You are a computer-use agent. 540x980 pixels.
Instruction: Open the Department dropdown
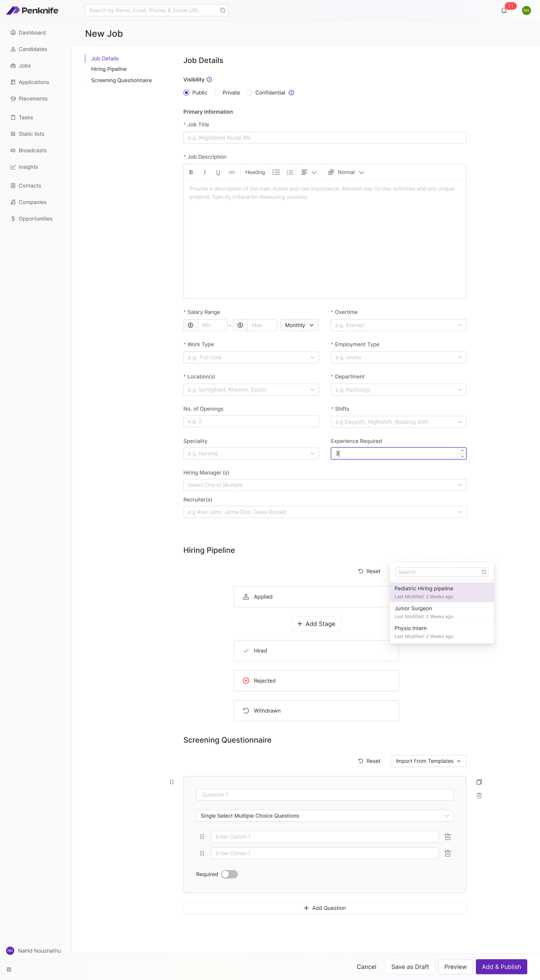tap(399, 390)
